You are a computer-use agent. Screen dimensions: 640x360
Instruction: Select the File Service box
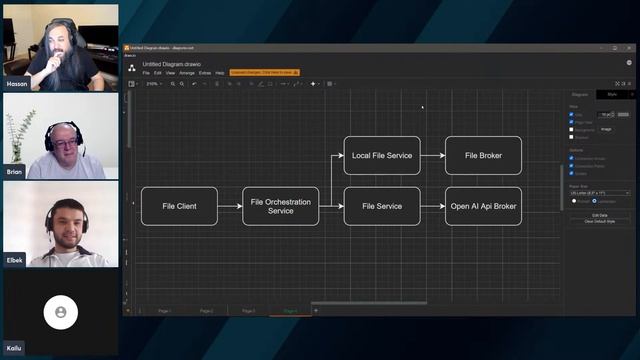[382, 206]
